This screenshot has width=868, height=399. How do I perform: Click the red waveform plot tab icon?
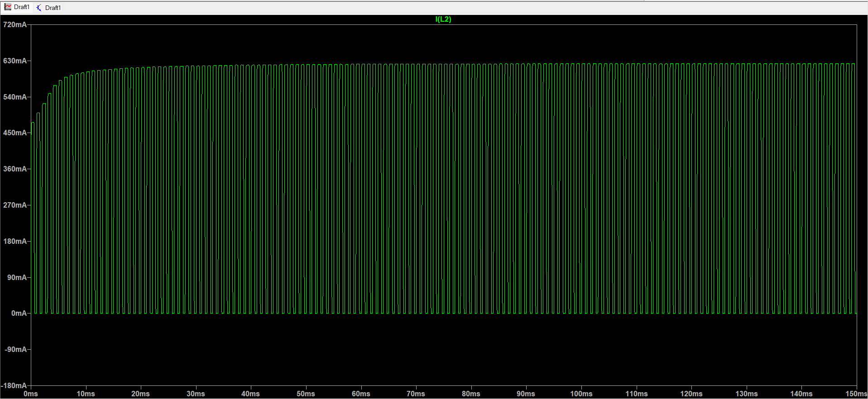click(8, 7)
